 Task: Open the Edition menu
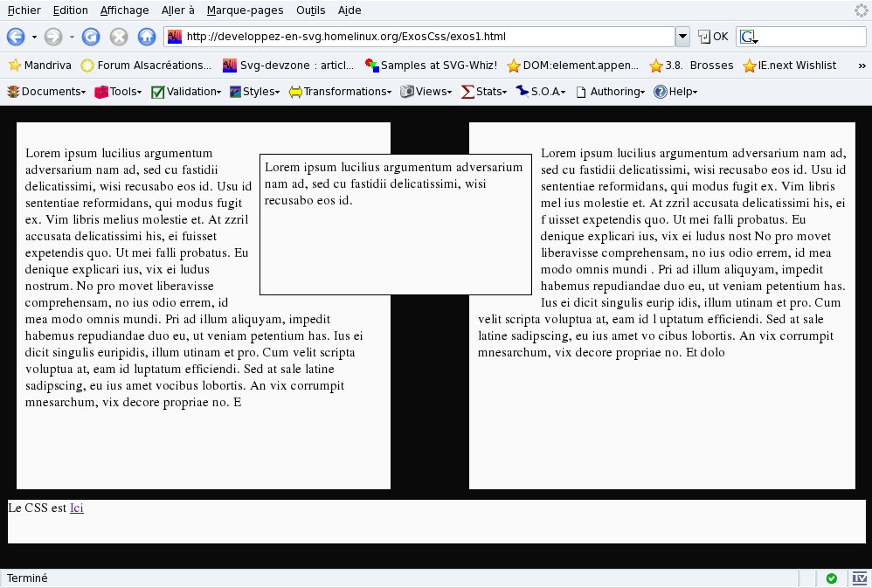click(x=70, y=10)
